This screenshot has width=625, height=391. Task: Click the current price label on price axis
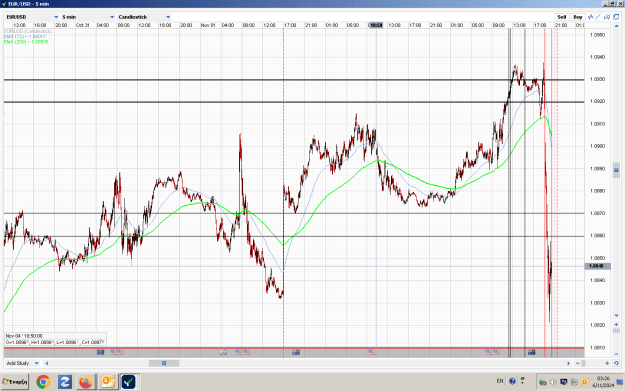point(597,266)
